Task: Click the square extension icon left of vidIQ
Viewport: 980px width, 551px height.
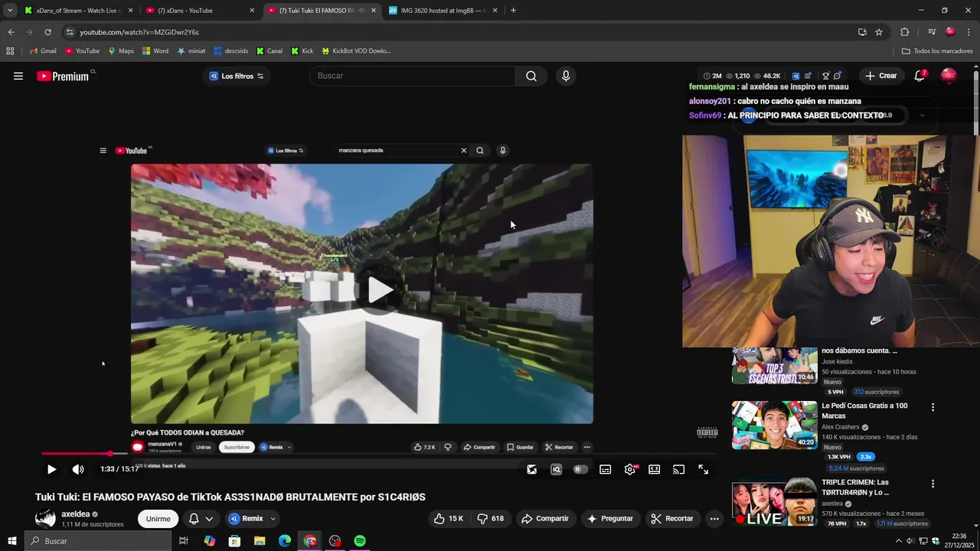Action: pos(531,469)
